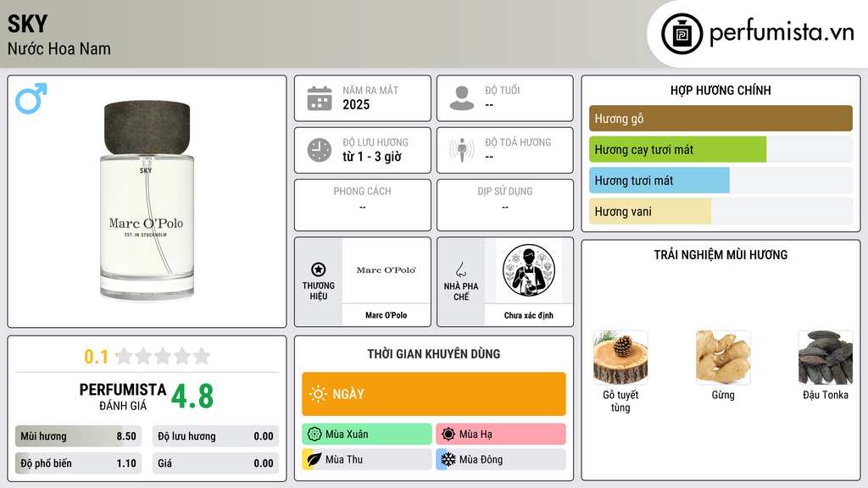Screen dimensions: 868x488
Task: Open the Sky perfume bottle image
Action: tap(147, 202)
